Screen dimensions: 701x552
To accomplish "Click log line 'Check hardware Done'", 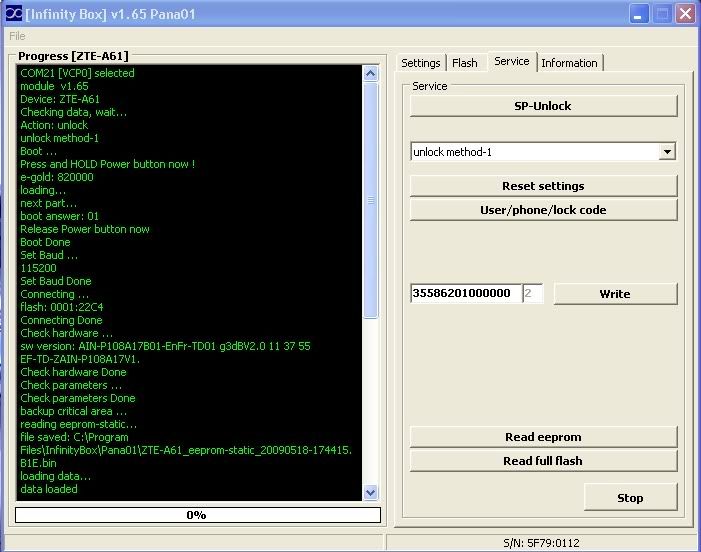I will [73, 372].
